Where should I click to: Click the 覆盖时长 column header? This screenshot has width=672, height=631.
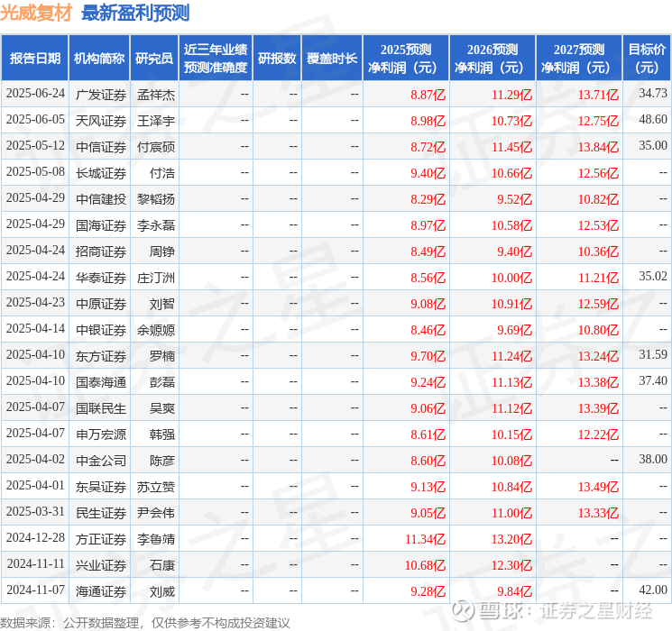[332, 59]
